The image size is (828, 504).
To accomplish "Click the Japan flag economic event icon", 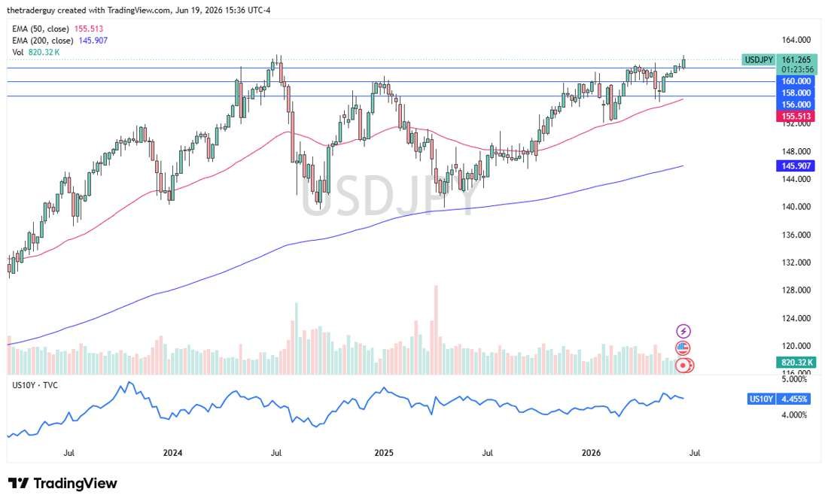I will pos(683,365).
